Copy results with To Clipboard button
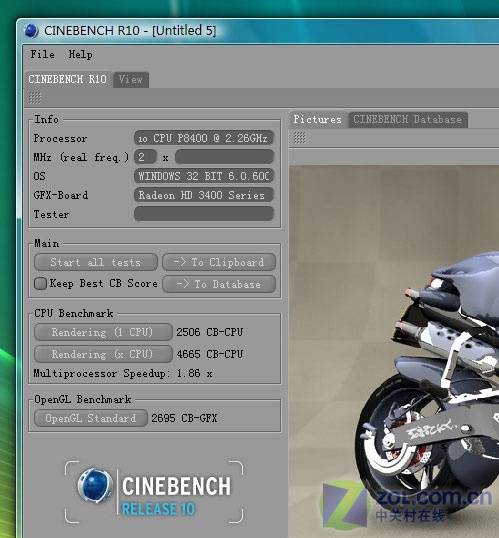Screen dimensions: 499x538 pos(219,262)
